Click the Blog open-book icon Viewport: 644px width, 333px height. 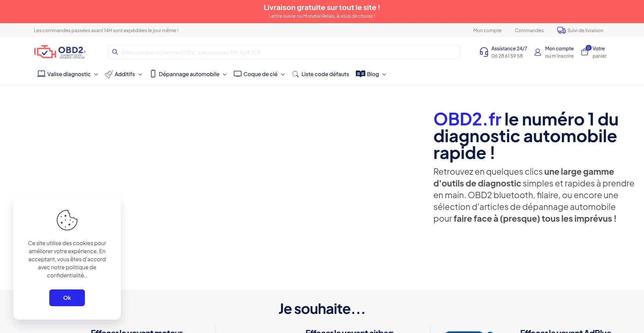(360, 74)
